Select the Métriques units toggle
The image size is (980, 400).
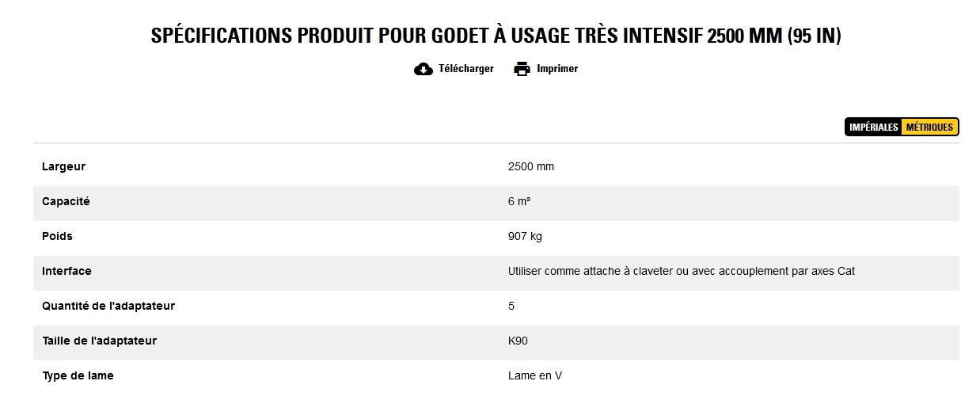coord(929,128)
